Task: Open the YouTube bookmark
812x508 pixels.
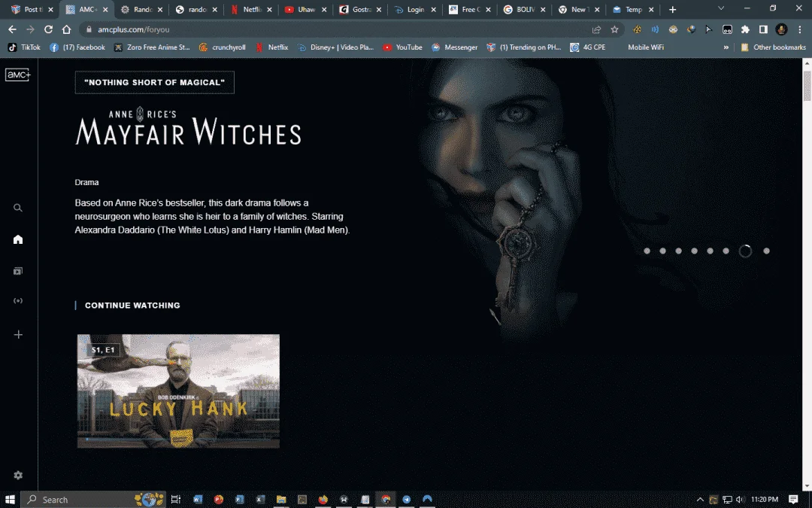Action: click(402, 47)
